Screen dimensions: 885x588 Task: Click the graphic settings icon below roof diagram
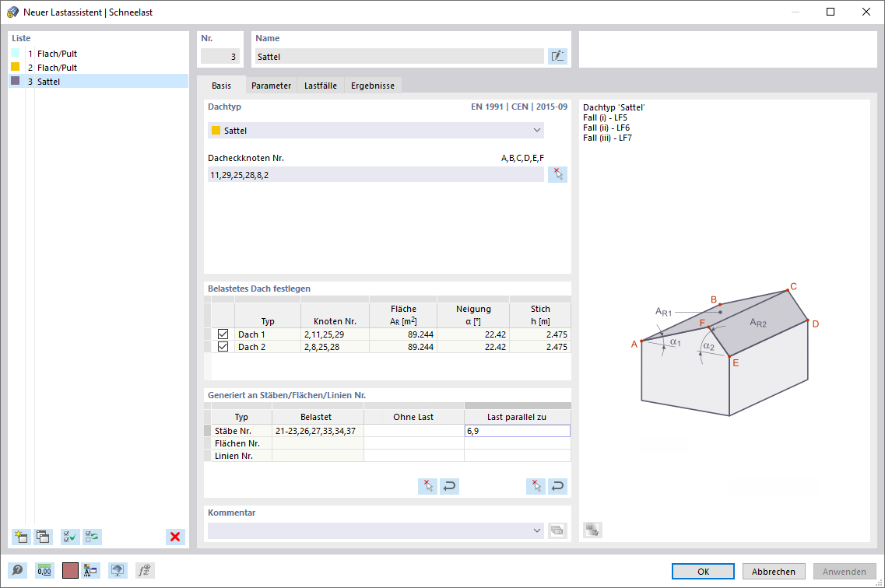click(592, 530)
